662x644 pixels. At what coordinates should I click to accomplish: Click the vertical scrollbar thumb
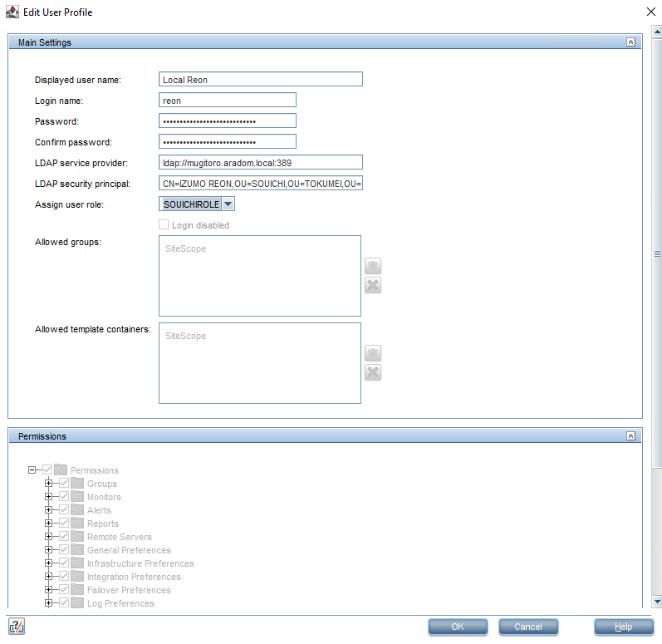coord(657,253)
